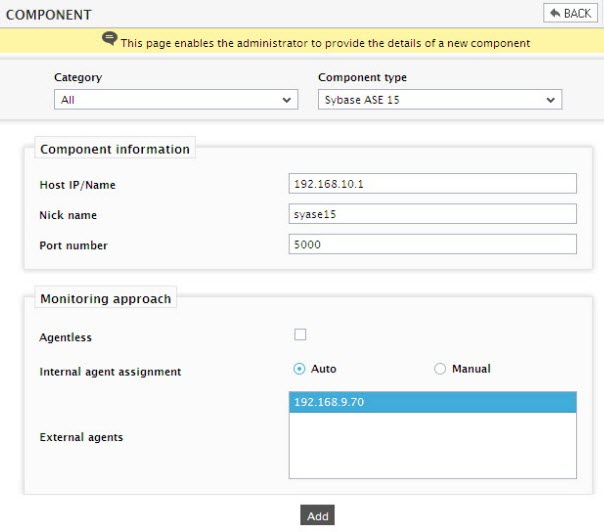Click the Add button
This screenshot has height=532, width=604.
pyautogui.click(x=317, y=515)
